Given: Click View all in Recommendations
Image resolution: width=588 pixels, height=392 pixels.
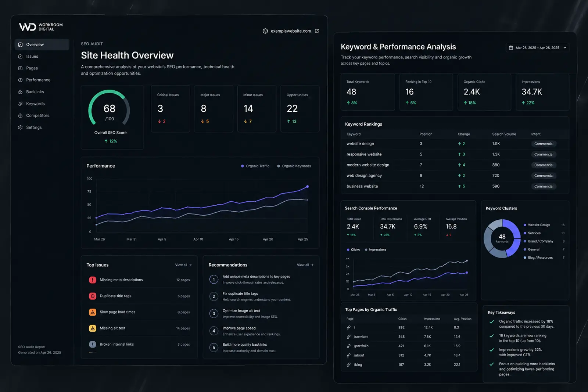Looking at the screenshot, I should tap(305, 265).
